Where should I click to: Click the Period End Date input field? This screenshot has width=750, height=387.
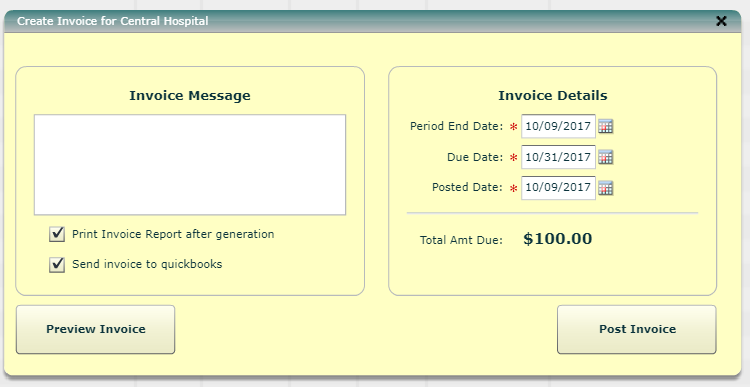click(x=558, y=126)
